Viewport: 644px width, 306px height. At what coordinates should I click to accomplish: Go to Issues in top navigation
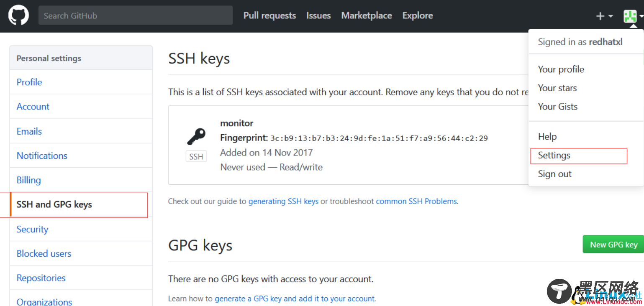click(318, 15)
